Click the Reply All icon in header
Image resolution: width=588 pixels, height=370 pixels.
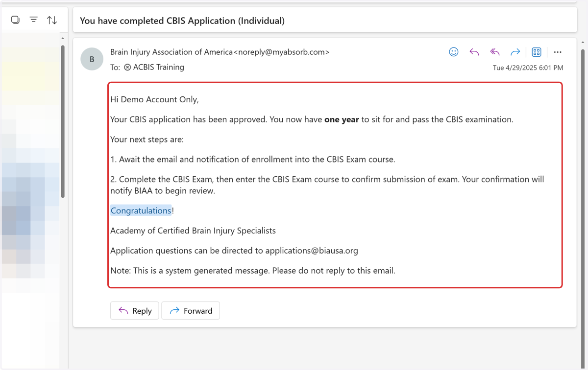coord(495,52)
